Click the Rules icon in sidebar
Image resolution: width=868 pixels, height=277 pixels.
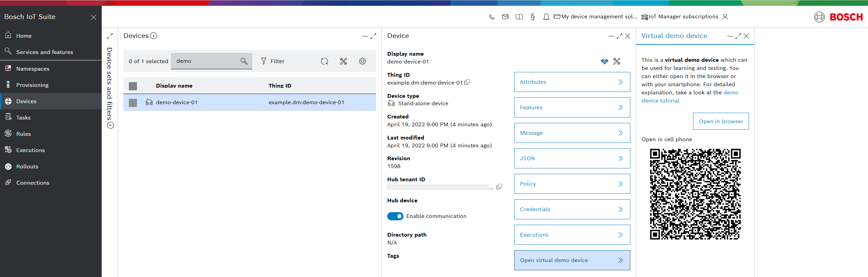tap(8, 133)
